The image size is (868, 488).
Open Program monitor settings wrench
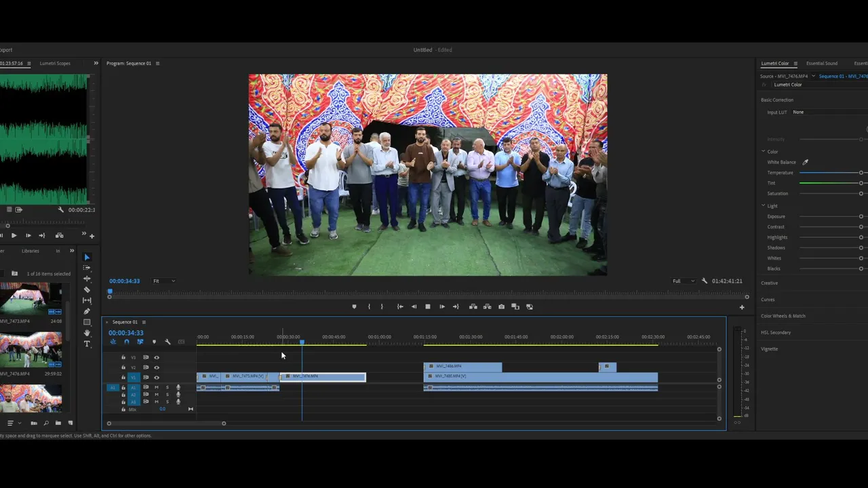705,281
